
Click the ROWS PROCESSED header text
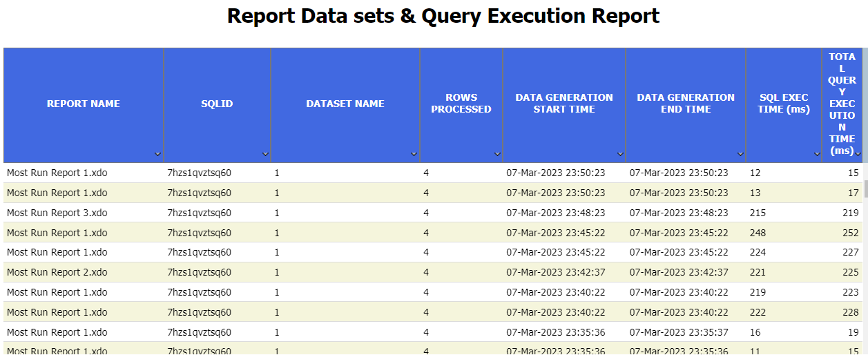click(x=461, y=104)
